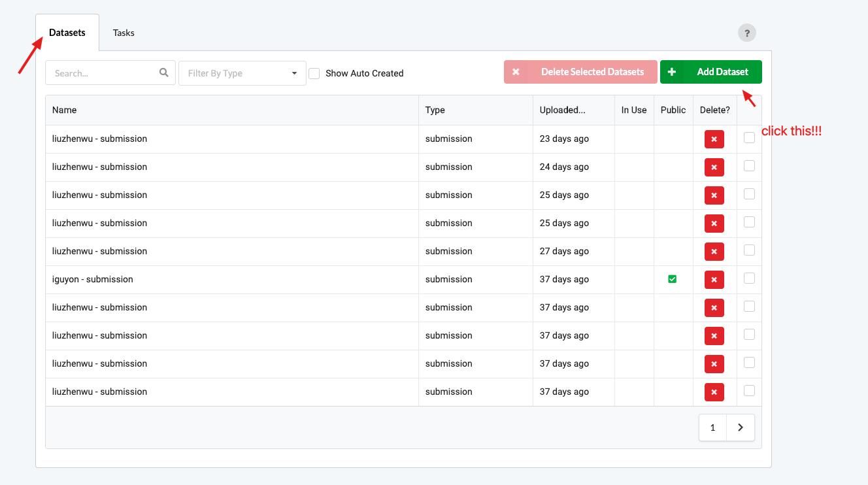Click red delete icon for 23 days ago row
The height and width of the screenshot is (485, 868).
[x=714, y=139]
